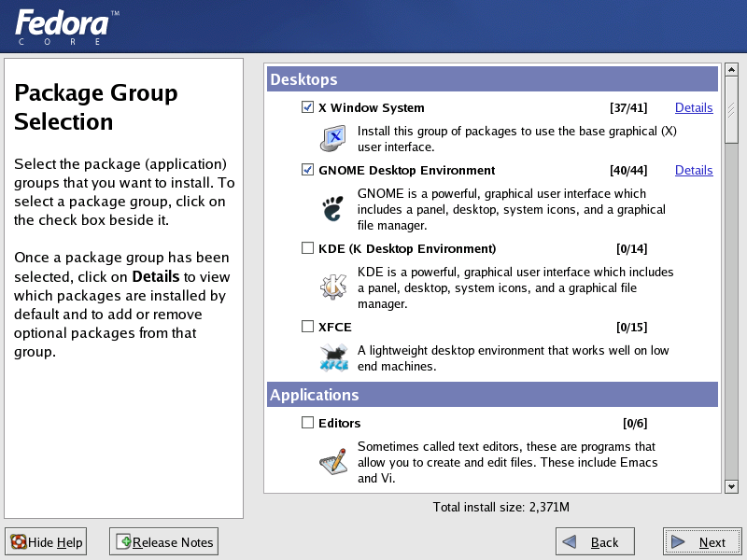Click the Editors description mentioning Emacs and Vi
747x560 pixels.
[507, 462]
